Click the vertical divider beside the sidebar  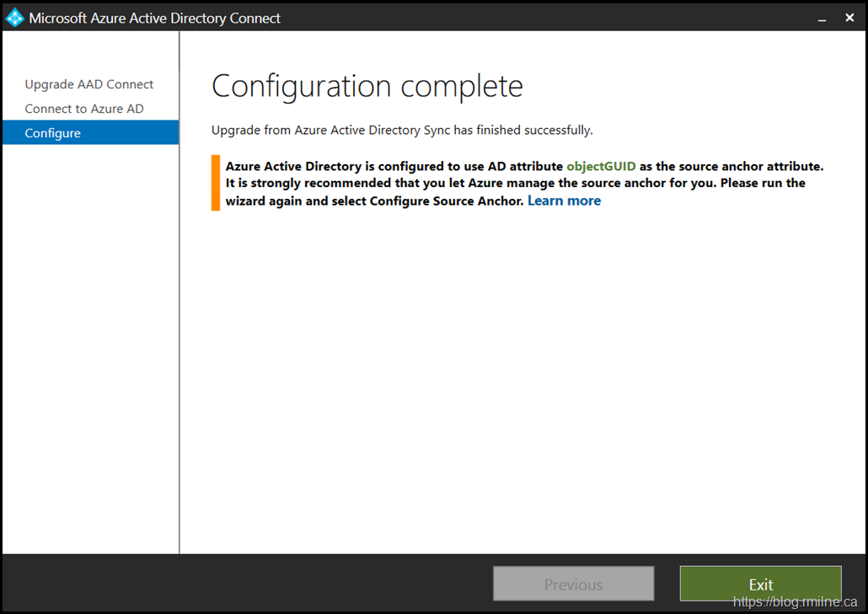179,337
